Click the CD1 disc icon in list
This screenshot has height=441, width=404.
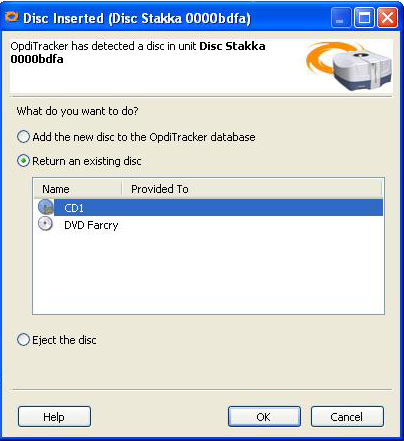(x=45, y=207)
